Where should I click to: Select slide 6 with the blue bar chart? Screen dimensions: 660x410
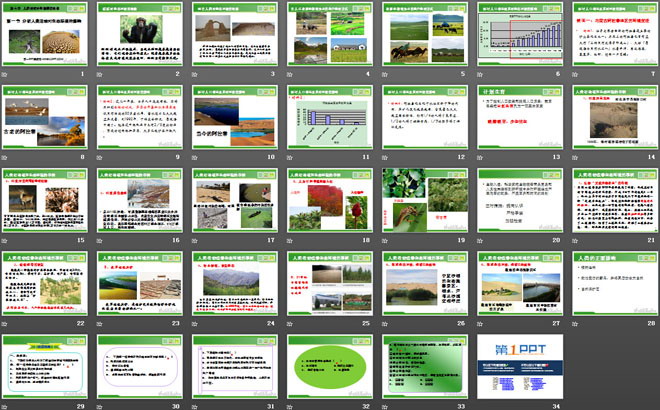tap(521, 34)
